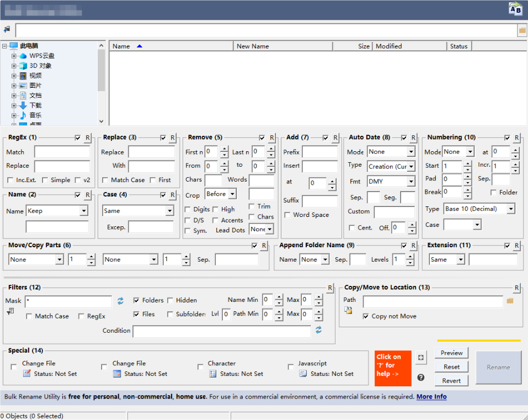The height and width of the screenshot is (420, 528).
Task: Refresh the Condition filter icon
Action: pos(318,330)
